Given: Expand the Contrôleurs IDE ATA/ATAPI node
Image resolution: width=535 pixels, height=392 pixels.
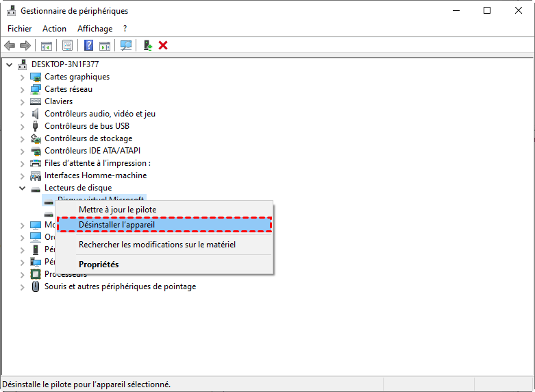Looking at the screenshot, I should (x=22, y=151).
